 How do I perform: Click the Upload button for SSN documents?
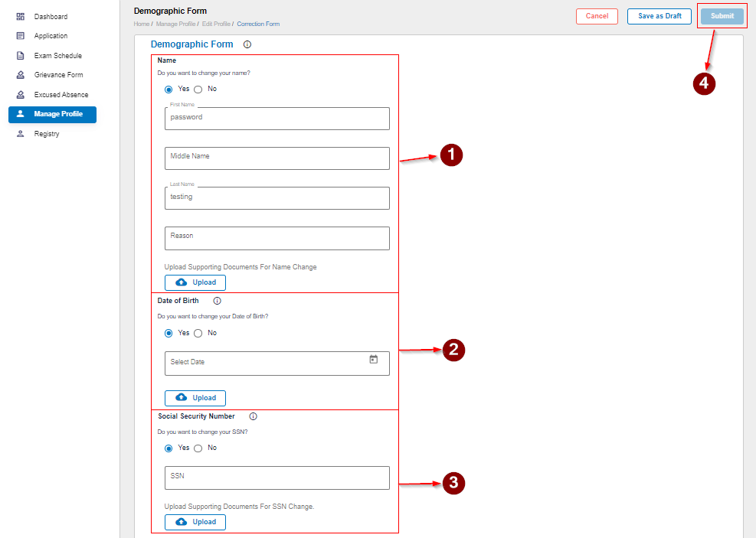195,521
